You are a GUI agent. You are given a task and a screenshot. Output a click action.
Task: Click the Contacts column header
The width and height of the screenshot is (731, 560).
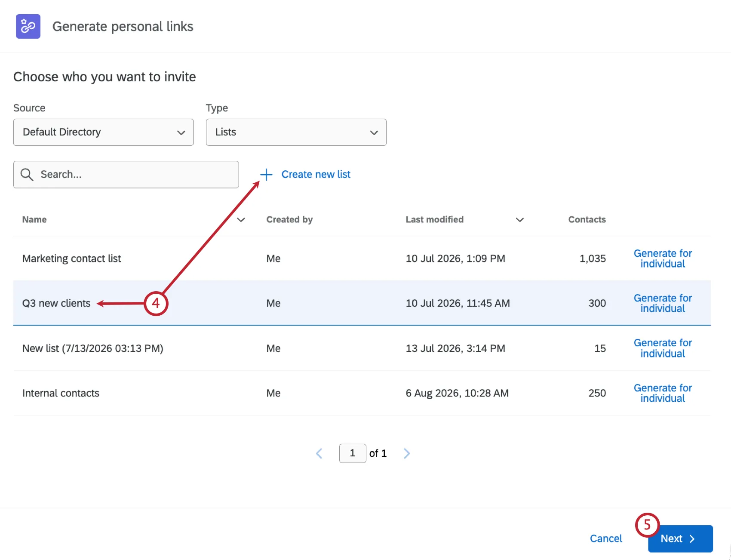(587, 219)
